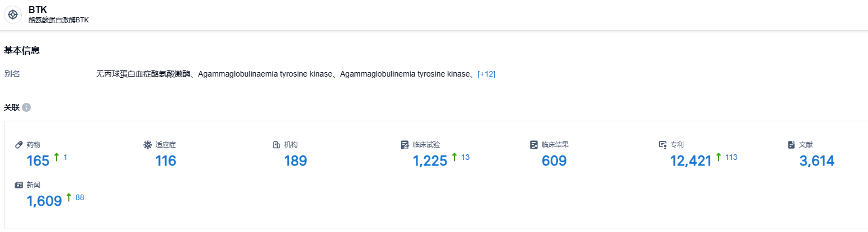868x232 pixels.
Task: Click the 文献 document icon
Action: 791,145
